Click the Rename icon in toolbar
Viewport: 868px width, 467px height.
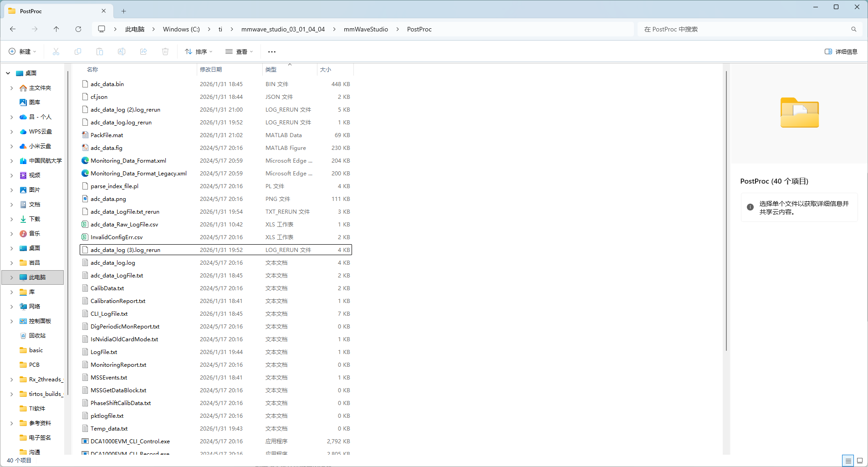click(122, 51)
